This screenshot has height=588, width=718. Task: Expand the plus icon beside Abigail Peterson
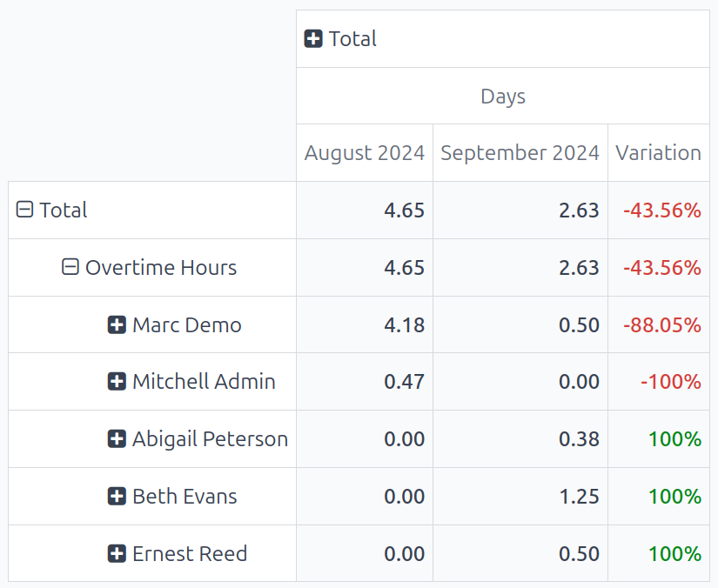pyautogui.click(x=116, y=438)
